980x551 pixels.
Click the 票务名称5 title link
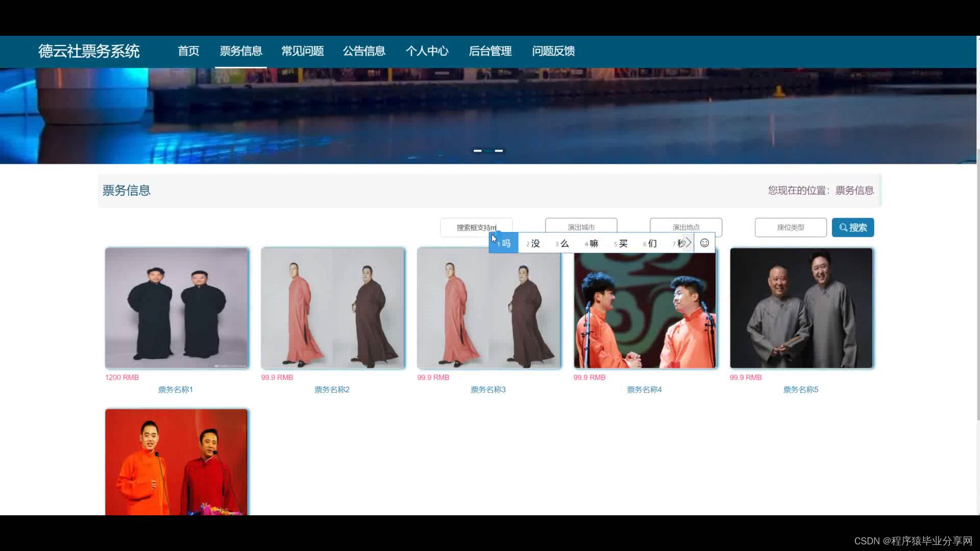pyautogui.click(x=800, y=390)
